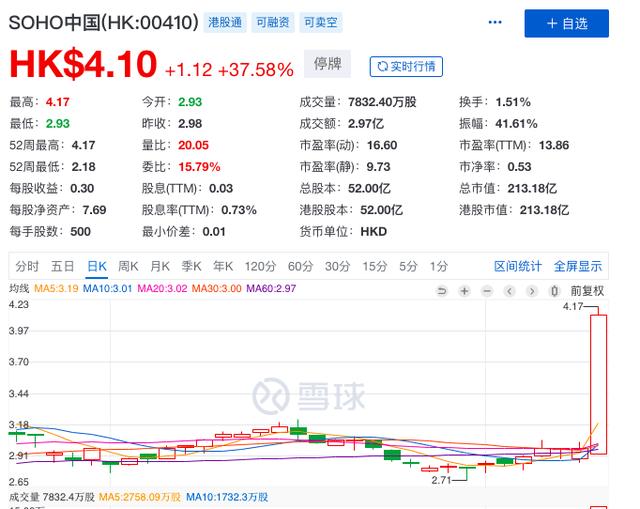Switch to the 1分 chart tab
640x509 pixels.
[439, 267]
